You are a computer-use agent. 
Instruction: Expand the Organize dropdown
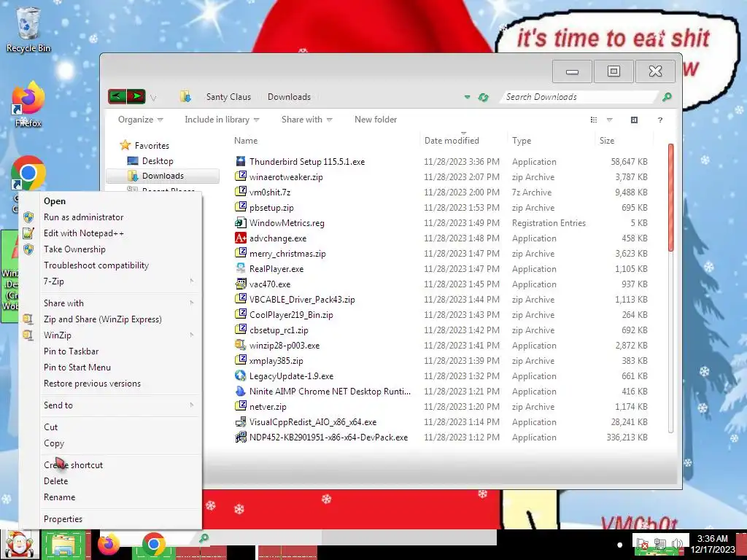click(x=141, y=120)
